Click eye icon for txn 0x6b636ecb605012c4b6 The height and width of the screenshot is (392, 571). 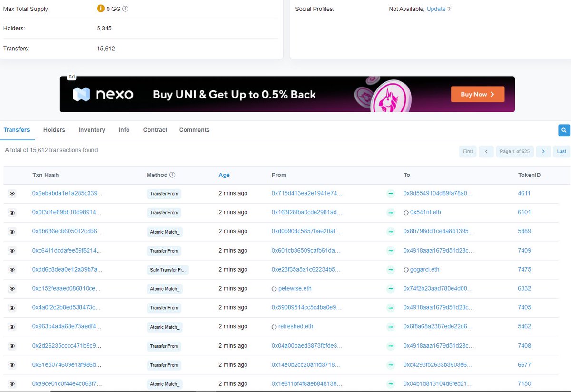[12, 232]
